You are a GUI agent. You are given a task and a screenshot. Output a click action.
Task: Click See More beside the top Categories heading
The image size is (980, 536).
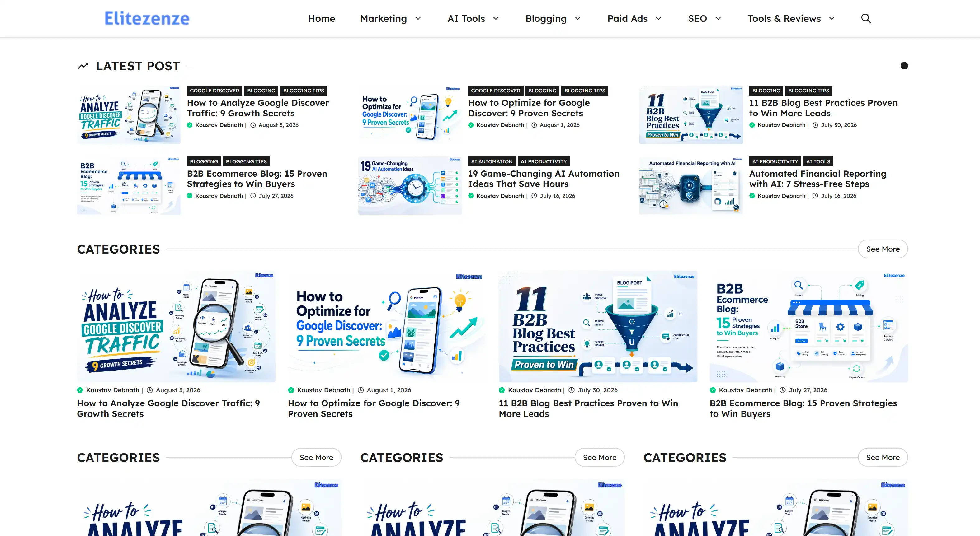coord(883,249)
